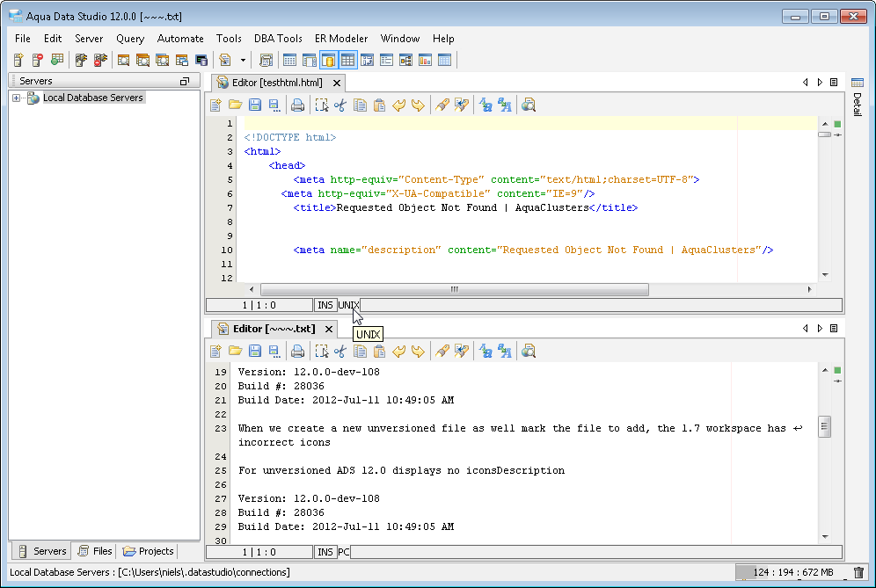
Task: Click the Paste clipboard icon in ~~~.txt editor
Action: coord(379,352)
